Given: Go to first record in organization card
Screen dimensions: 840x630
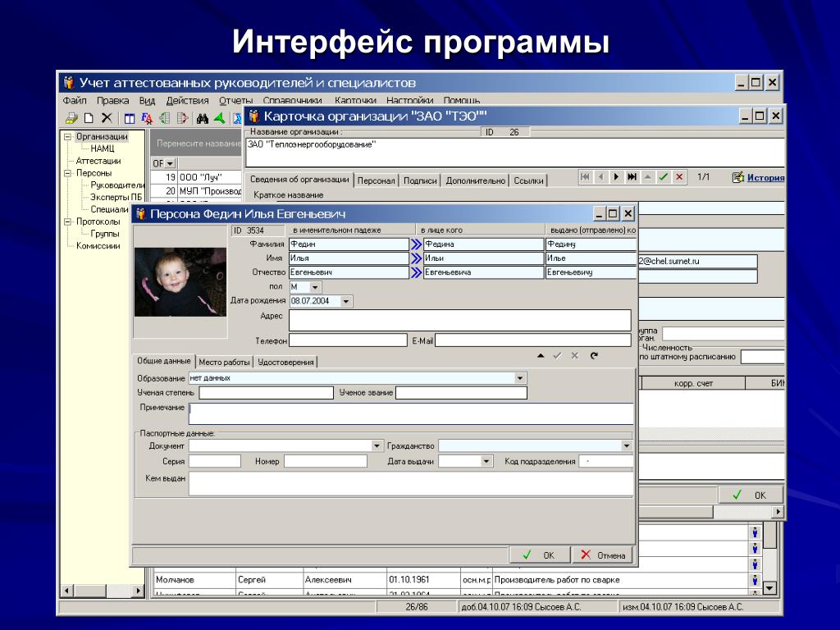Looking at the screenshot, I should pyautogui.click(x=585, y=177).
